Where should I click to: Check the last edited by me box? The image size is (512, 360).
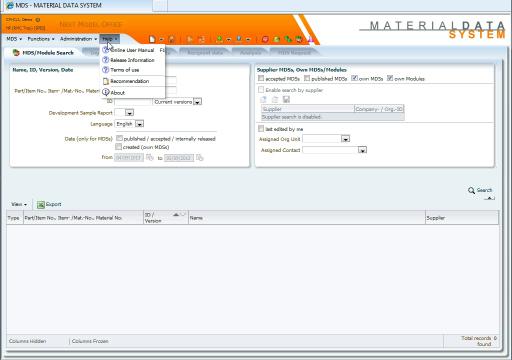point(261,129)
